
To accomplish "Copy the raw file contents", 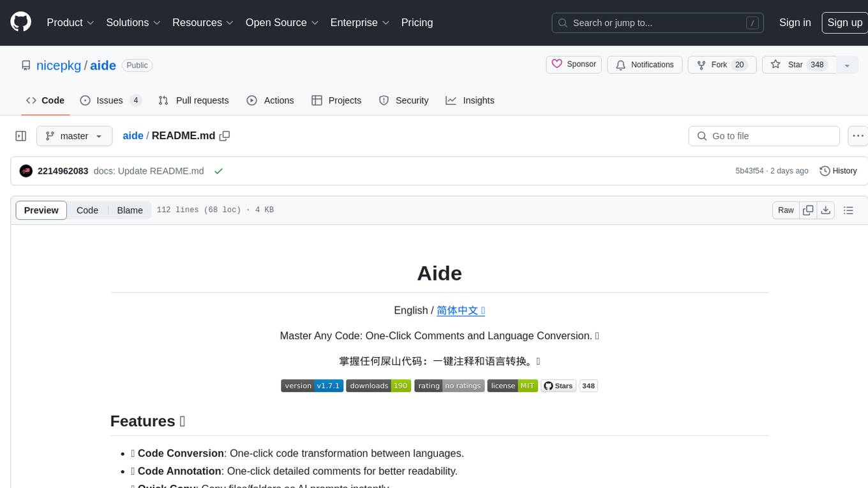I will click(x=809, y=210).
